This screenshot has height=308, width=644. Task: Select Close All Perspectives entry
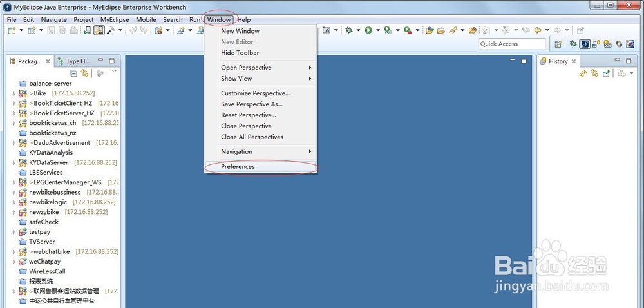coord(260,137)
